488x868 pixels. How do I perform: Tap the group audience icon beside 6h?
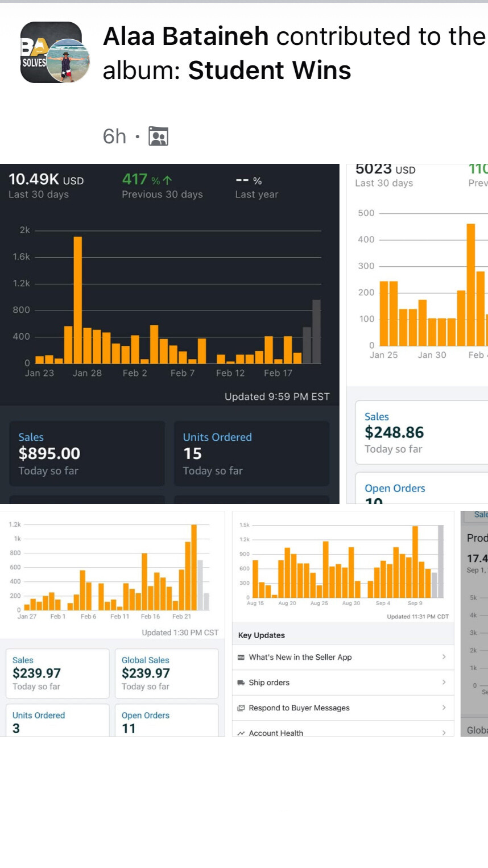[158, 137]
